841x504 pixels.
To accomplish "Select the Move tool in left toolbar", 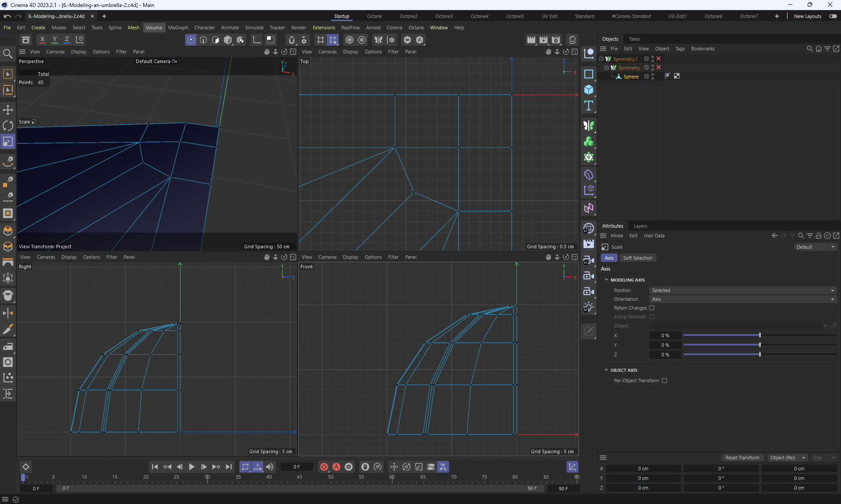I will coord(8,109).
